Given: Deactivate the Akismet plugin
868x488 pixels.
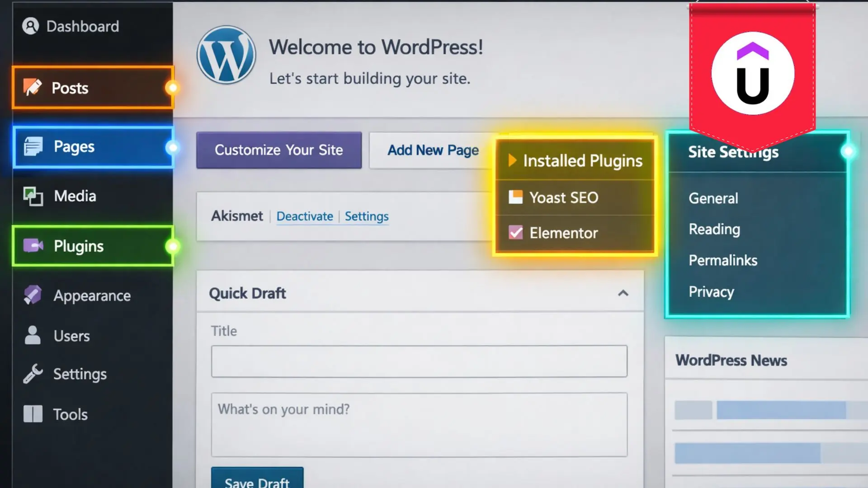Looking at the screenshot, I should pyautogui.click(x=305, y=216).
